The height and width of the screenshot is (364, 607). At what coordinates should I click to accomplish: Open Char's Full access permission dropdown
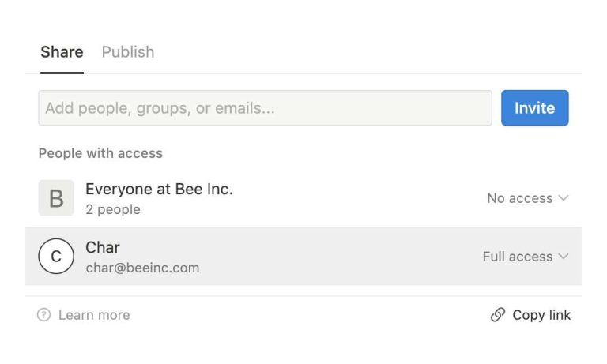525,257
